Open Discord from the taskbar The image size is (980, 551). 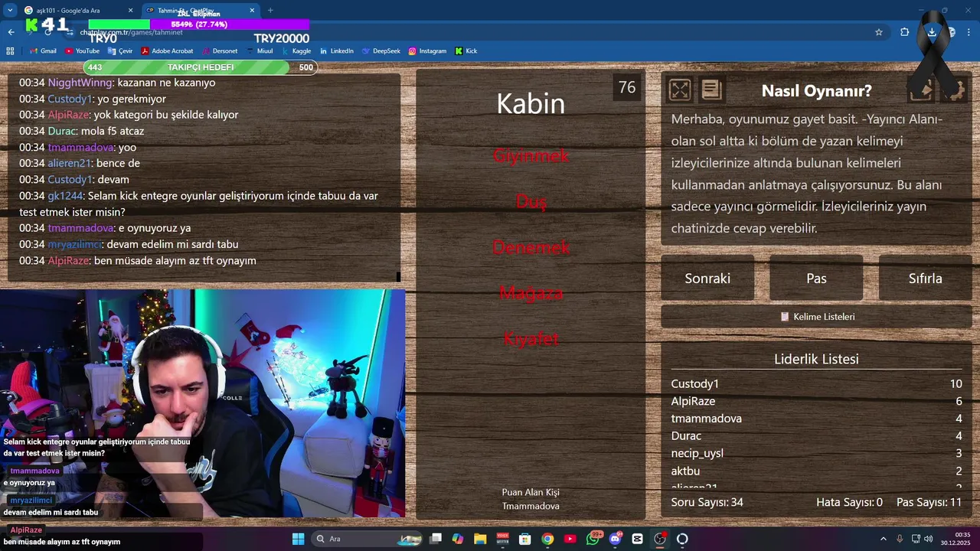(615, 539)
